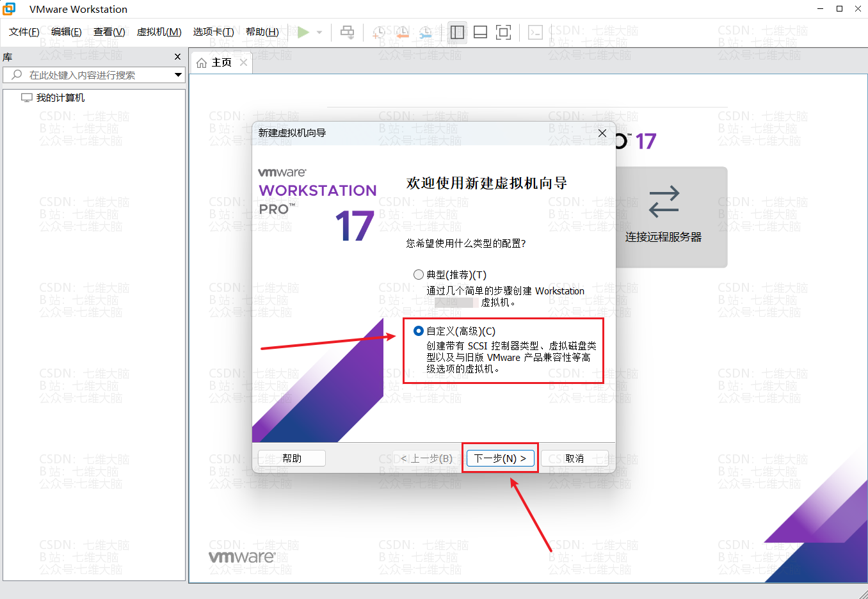Click the VMware Workstation title bar icon
Screen dimensions: 868x599
click(x=9, y=9)
